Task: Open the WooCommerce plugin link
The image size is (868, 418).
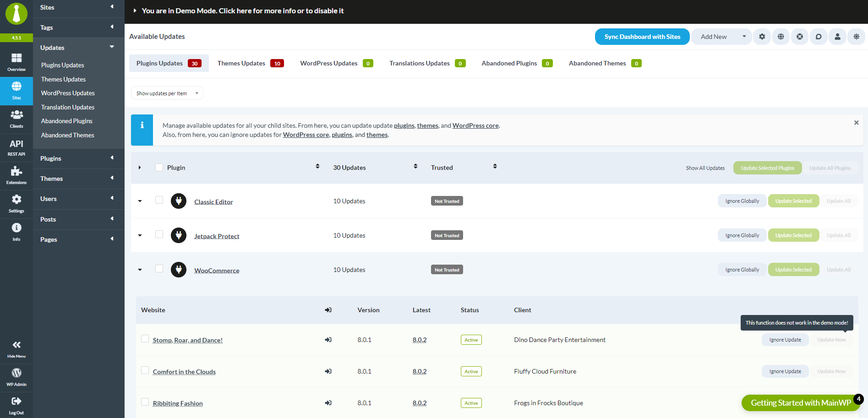Action: (217, 271)
